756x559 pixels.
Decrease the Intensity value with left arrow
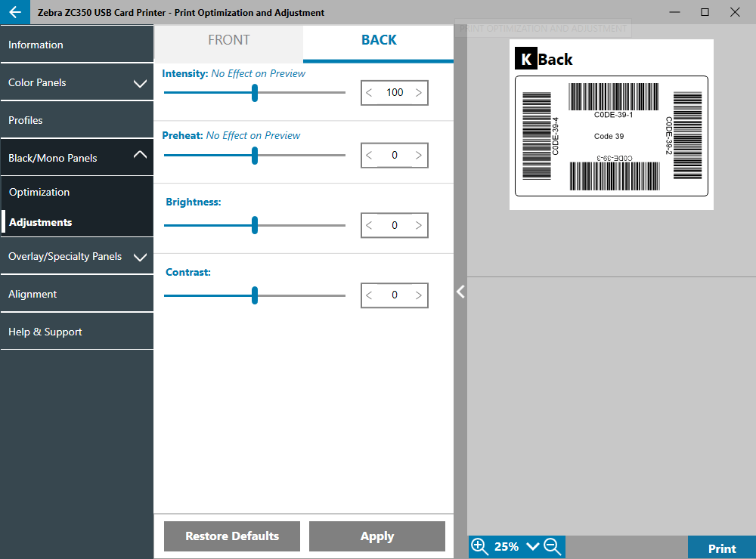pos(370,93)
